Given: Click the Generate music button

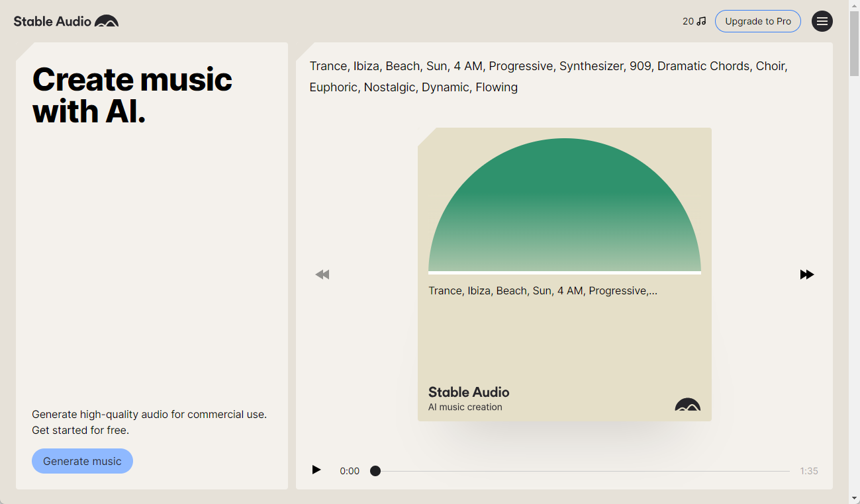Looking at the screenshot, I should tap(82, 461).
